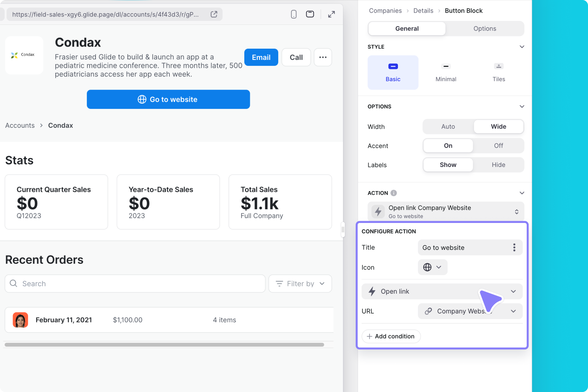Switch to tablet preview icon
This screenshot has width=588, height=392.
[x=310, y=14]
